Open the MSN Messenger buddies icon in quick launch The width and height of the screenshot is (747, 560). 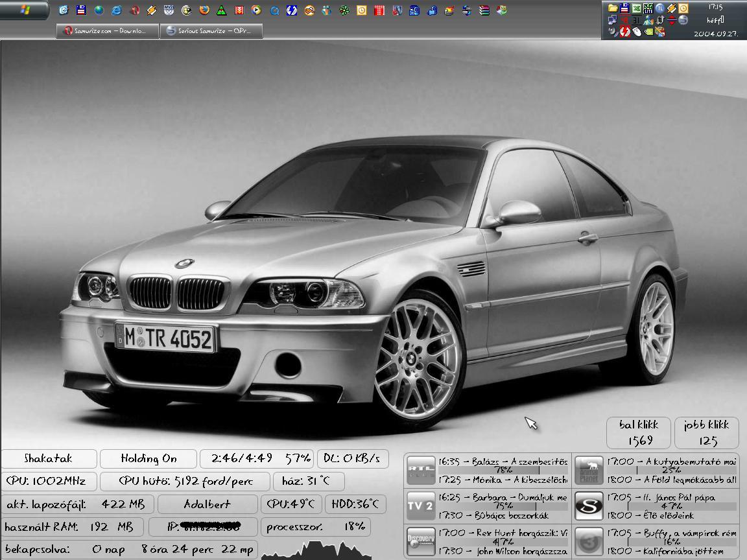(326, 10)
